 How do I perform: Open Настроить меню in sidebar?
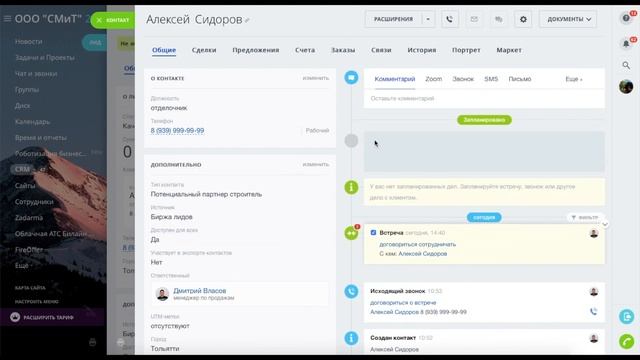coord(37,302)
